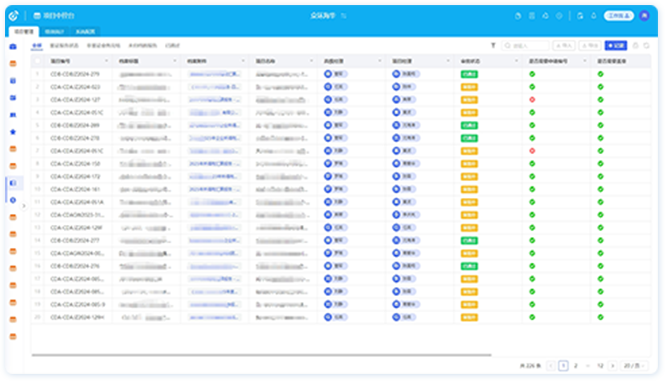Viewport: 665px width, 381px height.
Task: Click cell CDA-CDAJZ2024-129H
Action: [77, 317]
